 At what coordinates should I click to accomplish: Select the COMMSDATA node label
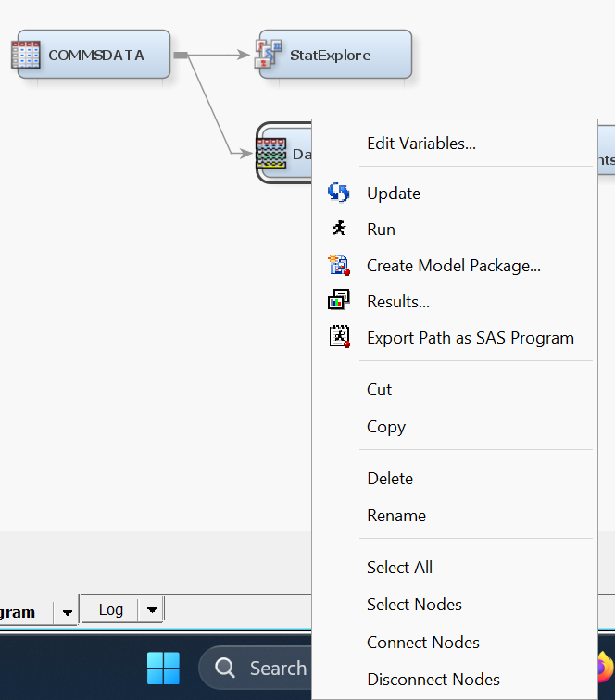[x=96, y=56]
